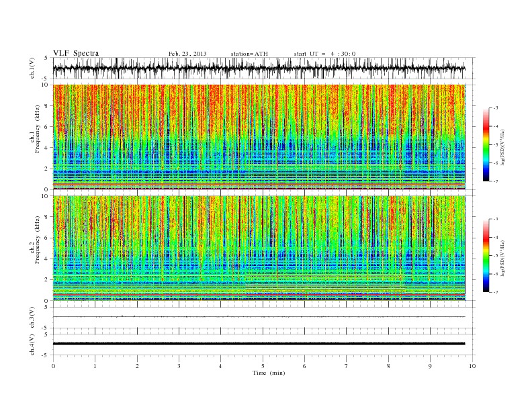This screenshot has width=532, height=411.
Task: Click time axis tick label "7"
Action: click(346, 366)
